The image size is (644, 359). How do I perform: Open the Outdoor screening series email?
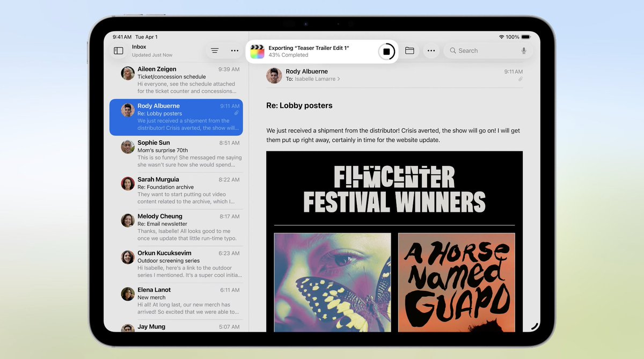pos(176,264)
